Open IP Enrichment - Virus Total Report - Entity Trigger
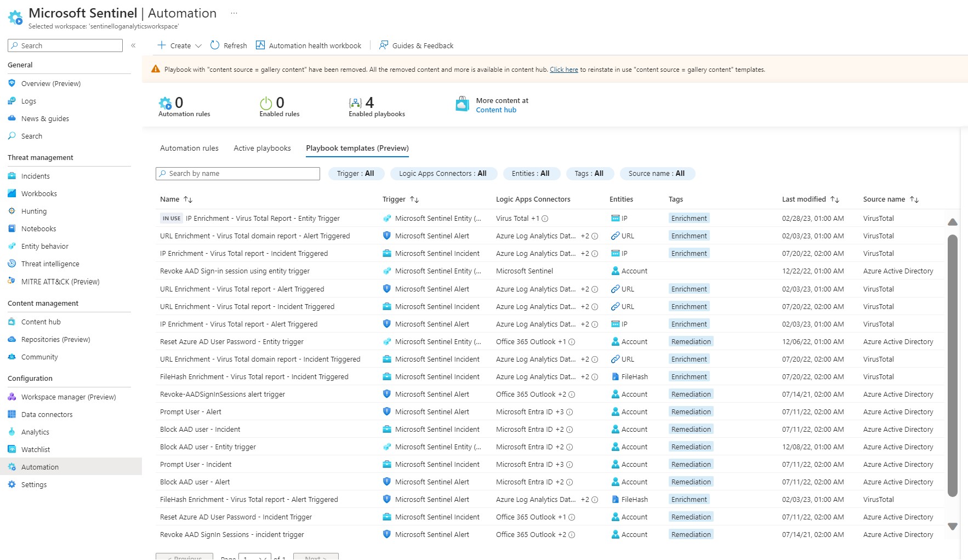Screen dimensions: 968x560 [263, 219]
